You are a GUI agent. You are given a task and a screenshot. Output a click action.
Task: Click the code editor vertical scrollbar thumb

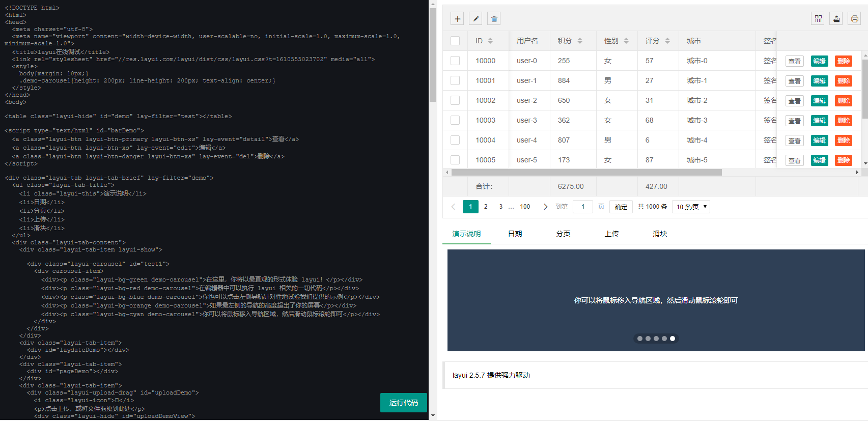tap(433, 55)
